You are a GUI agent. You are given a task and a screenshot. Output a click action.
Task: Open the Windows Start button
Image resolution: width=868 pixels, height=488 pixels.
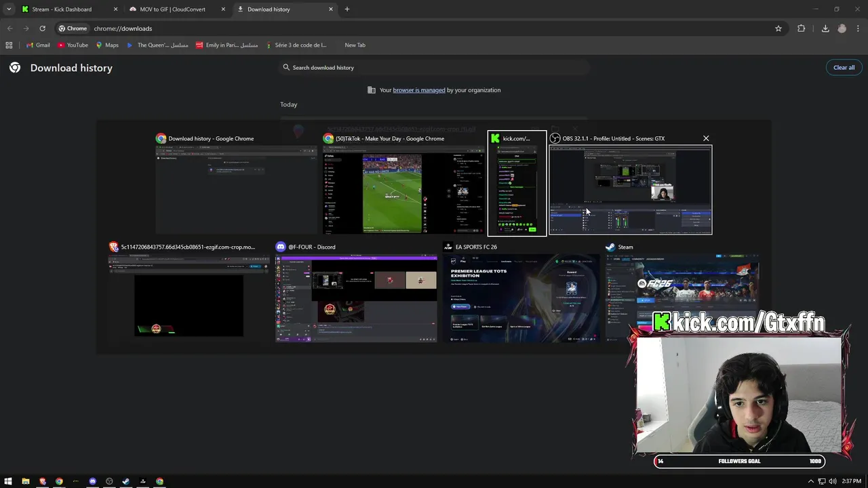tap(8, 481)
